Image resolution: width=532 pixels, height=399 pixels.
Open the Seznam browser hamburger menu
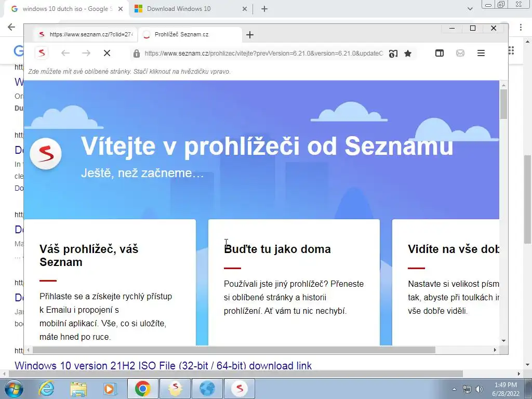(481, 53)
